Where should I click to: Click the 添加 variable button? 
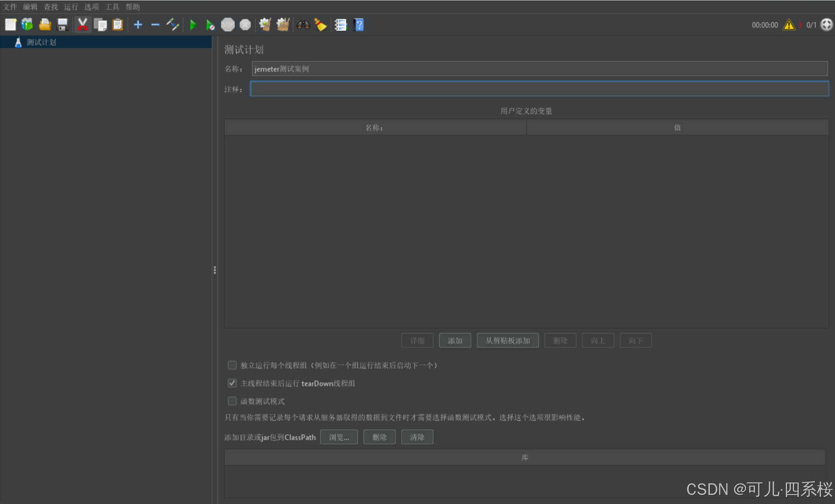[455, 341]
